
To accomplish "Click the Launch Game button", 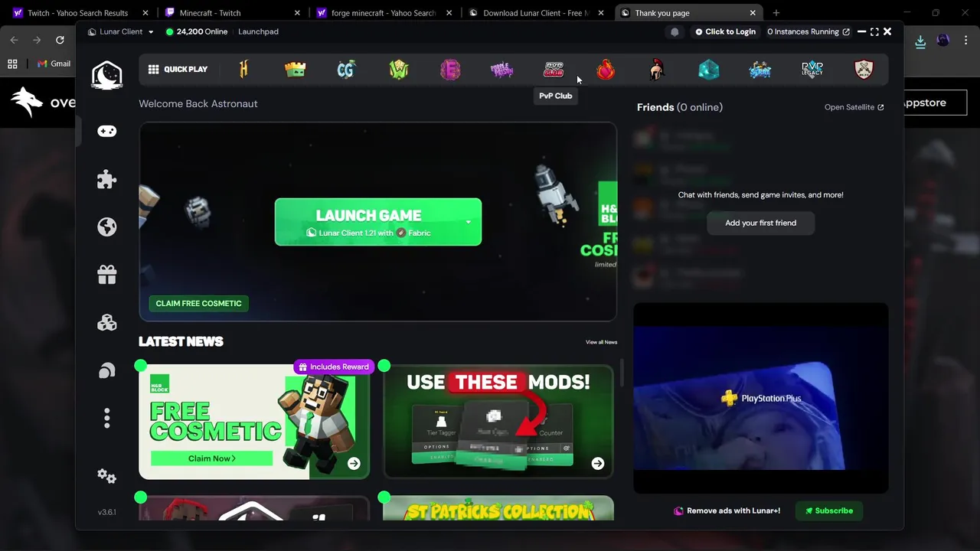I will (x=378, y=222).
